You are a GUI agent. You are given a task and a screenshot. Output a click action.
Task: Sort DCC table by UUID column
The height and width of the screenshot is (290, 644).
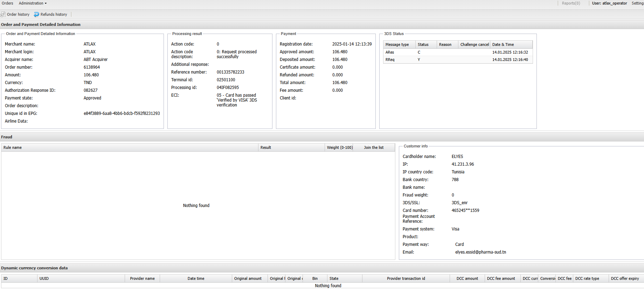click(x=44, y=278)
